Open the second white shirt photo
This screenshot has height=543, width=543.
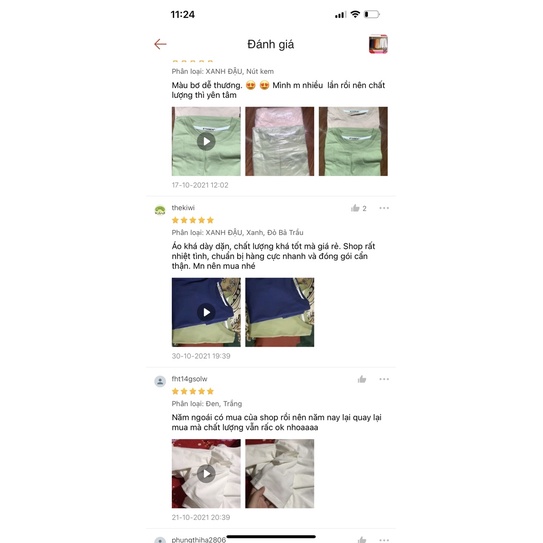[280, 473]
